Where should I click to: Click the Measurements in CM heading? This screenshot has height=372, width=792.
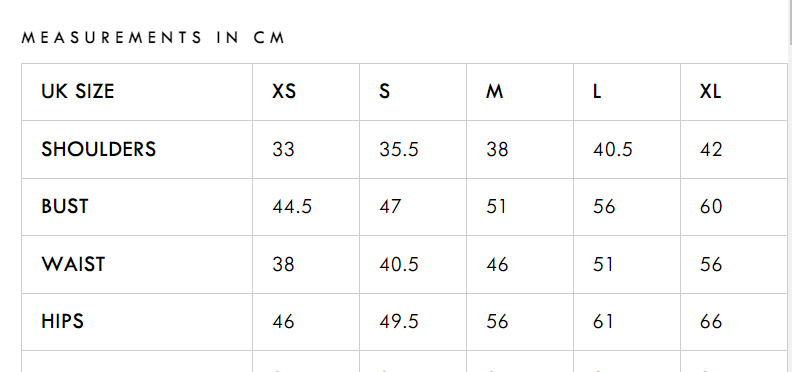click(154, 37)
